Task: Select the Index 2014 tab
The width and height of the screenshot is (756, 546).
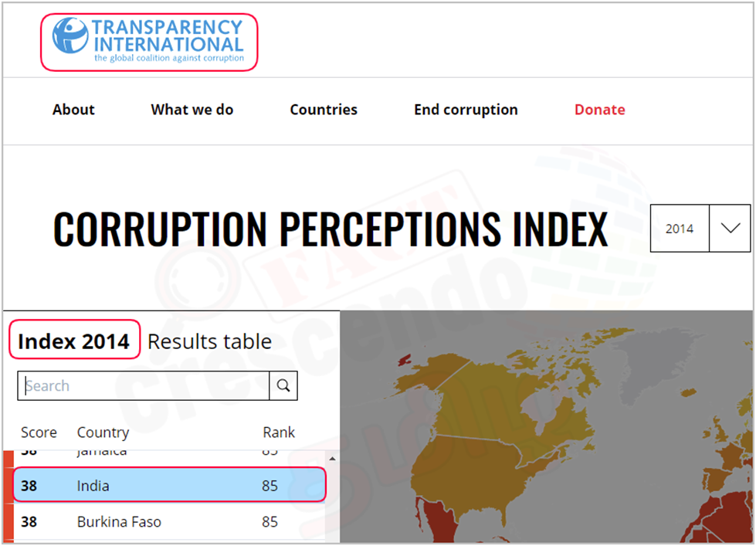Action: (74, 341)
